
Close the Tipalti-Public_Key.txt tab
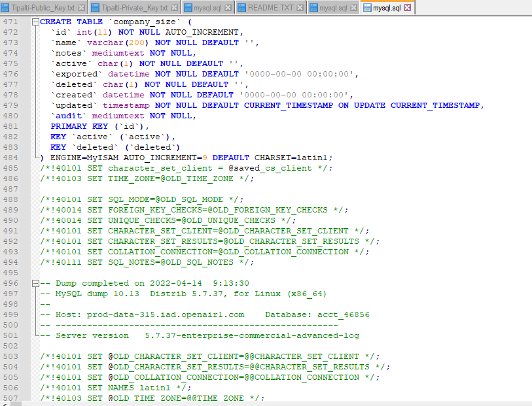coord(81,7)
